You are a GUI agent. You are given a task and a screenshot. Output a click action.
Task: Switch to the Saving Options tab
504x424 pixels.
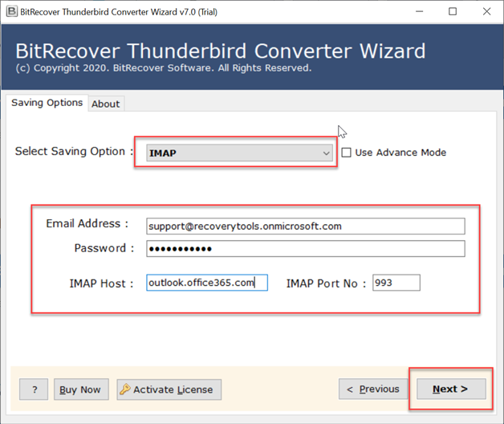47,103
